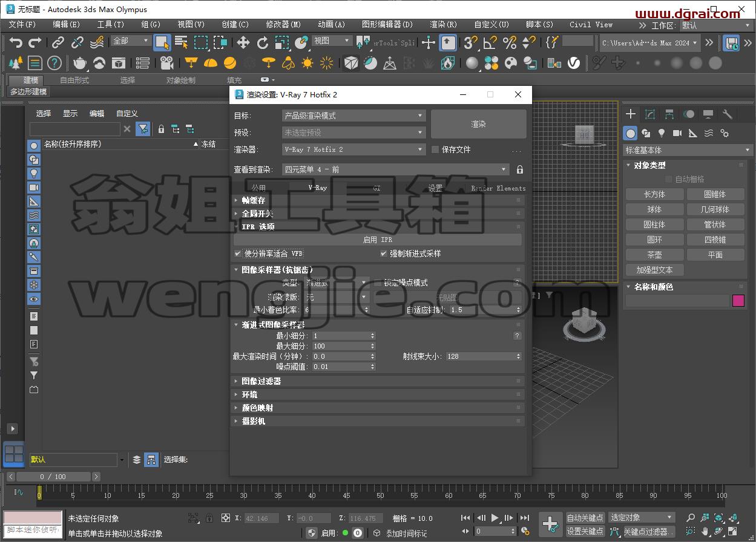Toggle the 3D Snaps icon
This screenshot has height=542, width=756.
pos(470,42)
